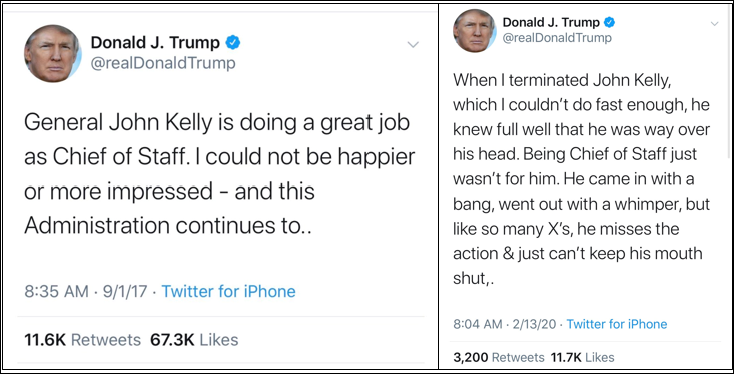
Task: Expand the left tweet's chevron dropdown menu
Action: tap(413, 45)
